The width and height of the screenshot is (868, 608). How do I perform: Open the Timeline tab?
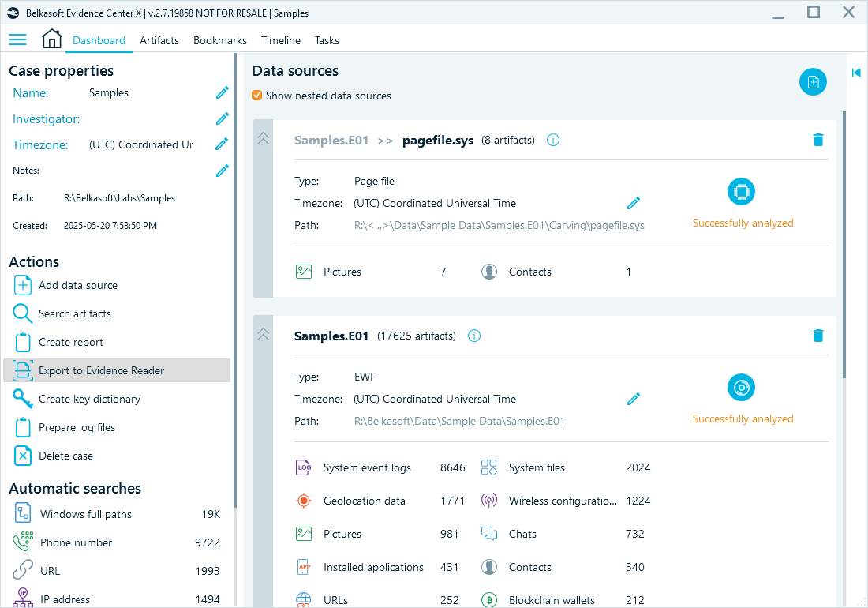coord(281,40)
